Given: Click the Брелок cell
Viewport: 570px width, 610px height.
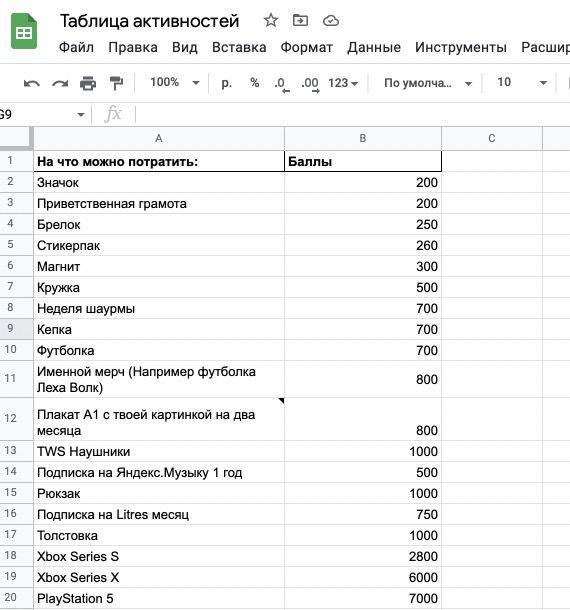Looking at the screenshot, I should [x=159, y=224].
